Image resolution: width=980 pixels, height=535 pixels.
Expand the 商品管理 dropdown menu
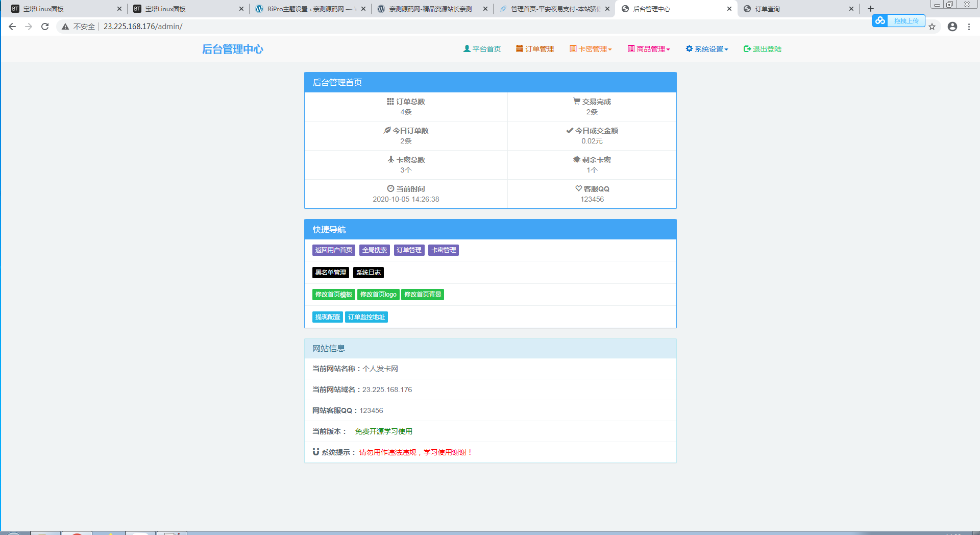tap(649, 49)
